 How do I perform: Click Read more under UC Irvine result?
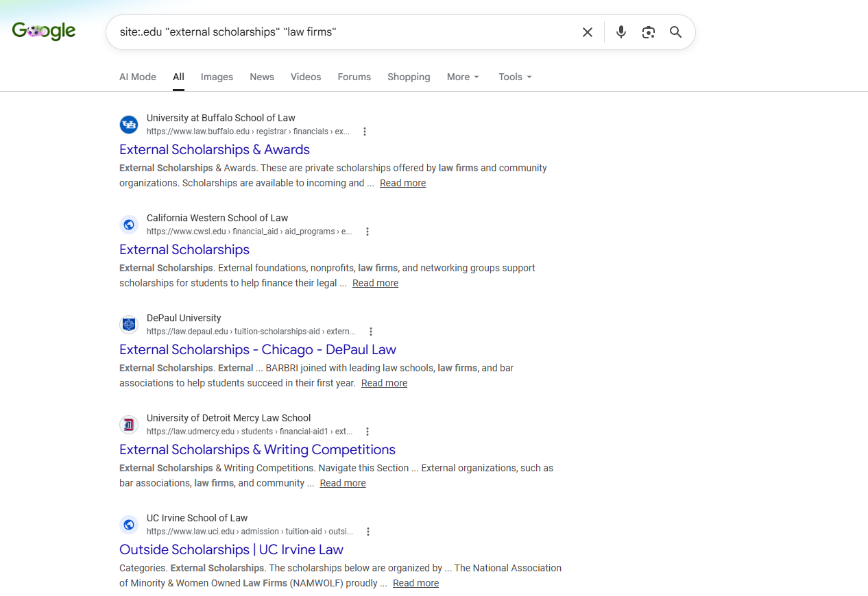click(x=415, y=583)
